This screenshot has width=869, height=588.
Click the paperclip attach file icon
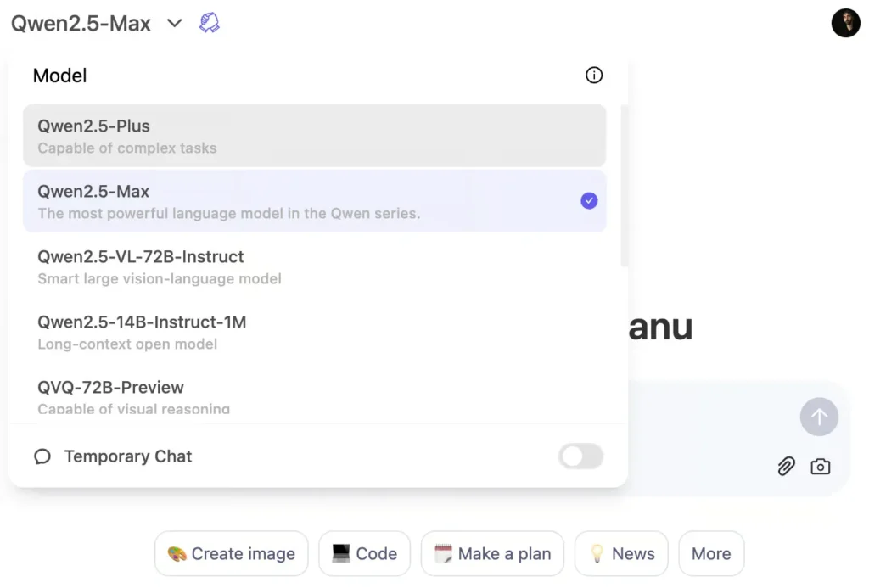point(786,466)
